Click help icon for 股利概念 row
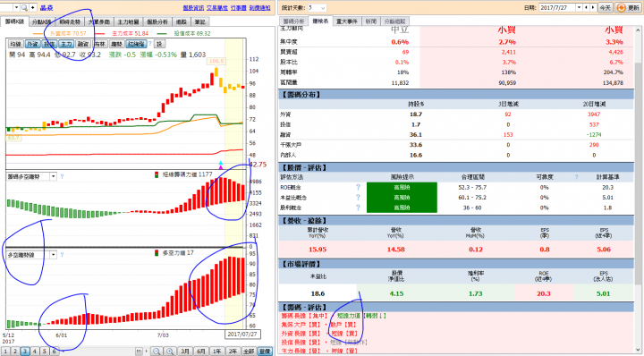Viewport: 644px width, 356px height. coord(358,208)
